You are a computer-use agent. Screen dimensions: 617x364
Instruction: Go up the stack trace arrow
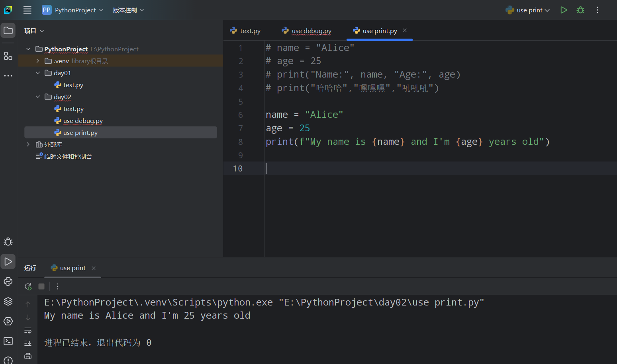28,304
